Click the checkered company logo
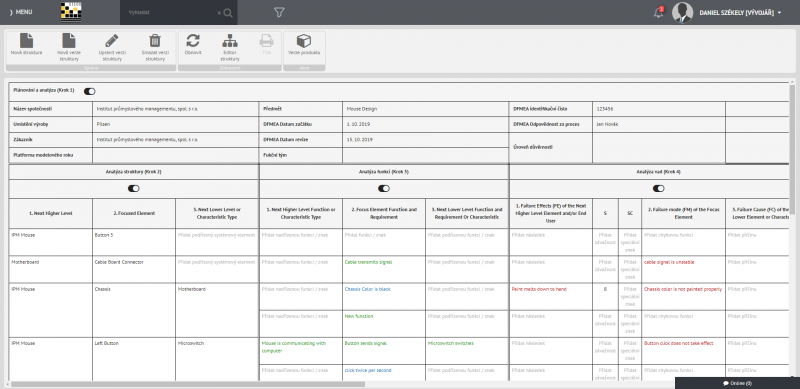 point(71,12)
